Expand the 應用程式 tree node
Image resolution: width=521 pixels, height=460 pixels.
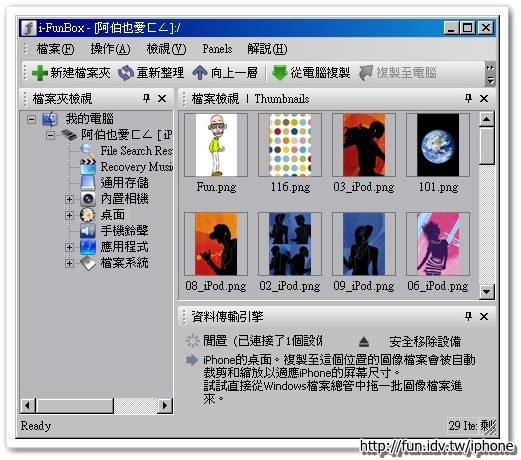click(69, 247)
